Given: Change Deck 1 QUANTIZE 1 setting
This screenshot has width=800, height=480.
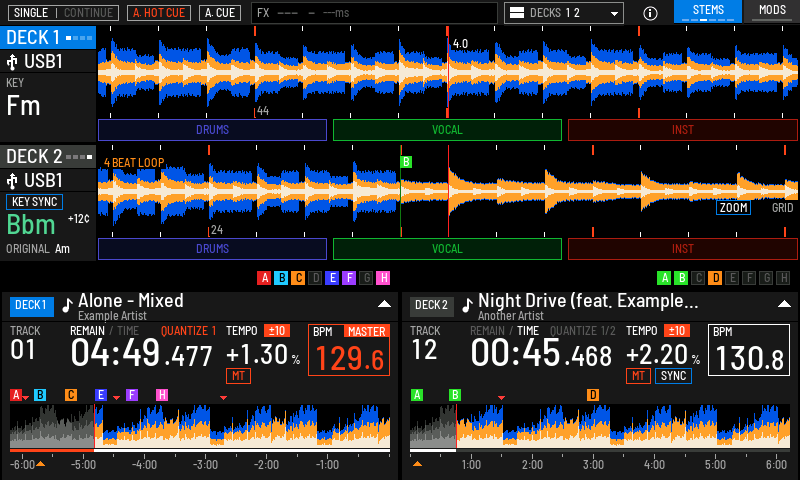Looking at the screenshot, I should (x=188, y=331).
